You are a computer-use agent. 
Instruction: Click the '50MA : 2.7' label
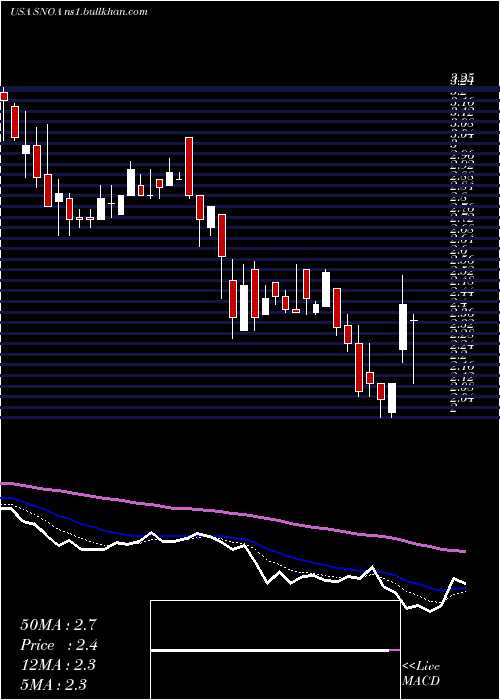pyautogui.click(x=58, y=625)
